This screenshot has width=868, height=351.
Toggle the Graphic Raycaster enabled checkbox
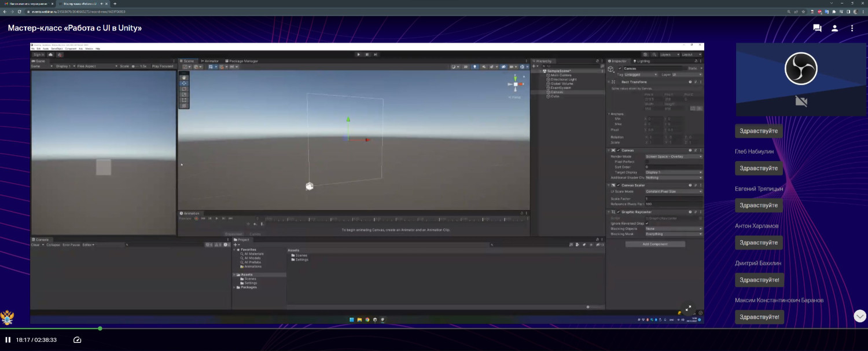pos(618,212)
